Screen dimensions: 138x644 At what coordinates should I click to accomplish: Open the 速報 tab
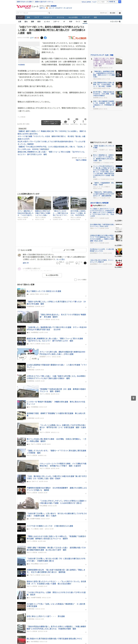28,17
